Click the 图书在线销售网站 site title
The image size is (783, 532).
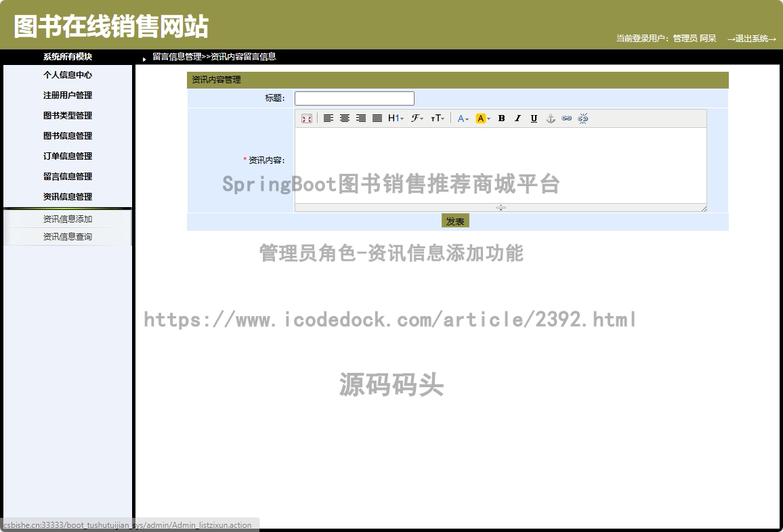click(111, 26)
